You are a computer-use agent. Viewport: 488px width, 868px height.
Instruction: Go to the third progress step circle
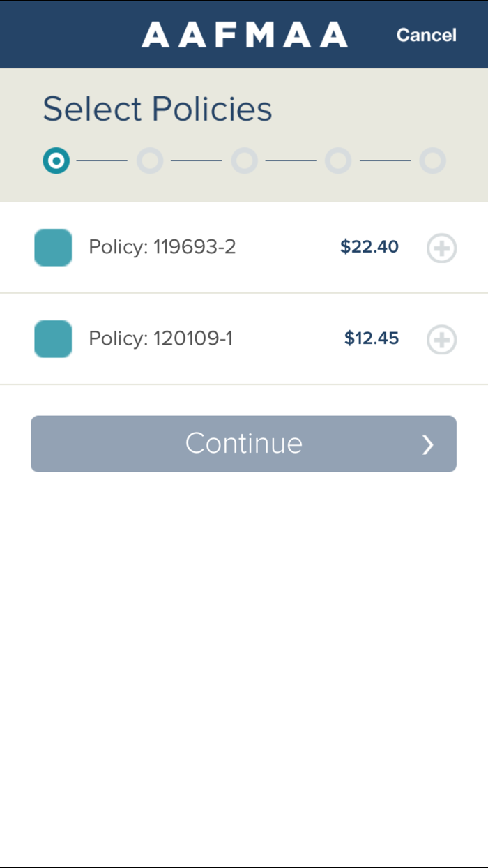point(244,160)
